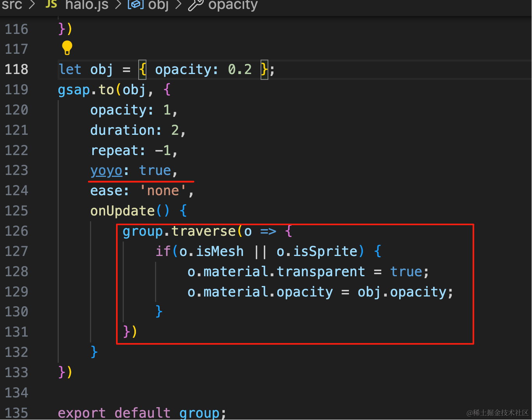Click the lightbulb quick-fix icon

pyautogui.click(x=67, y=48)
